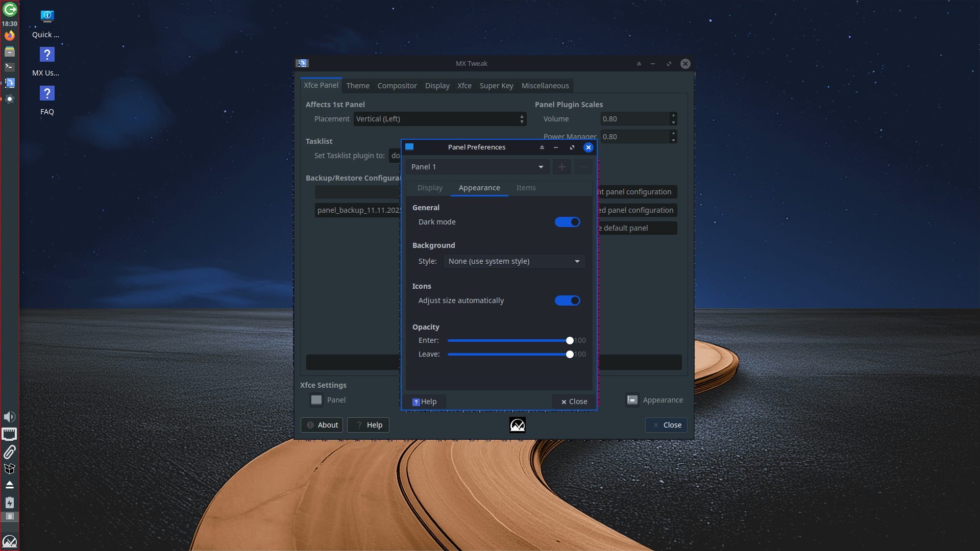Click the Enter opacity slider handle
980x551 pixels.
[x=570, y=340]
